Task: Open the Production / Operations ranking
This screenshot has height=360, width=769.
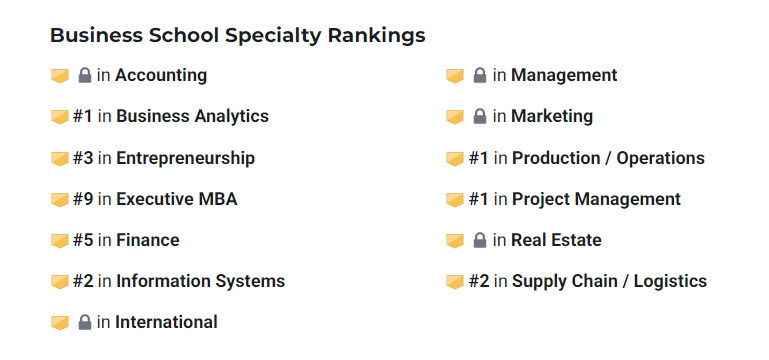Action: [608, 158]
